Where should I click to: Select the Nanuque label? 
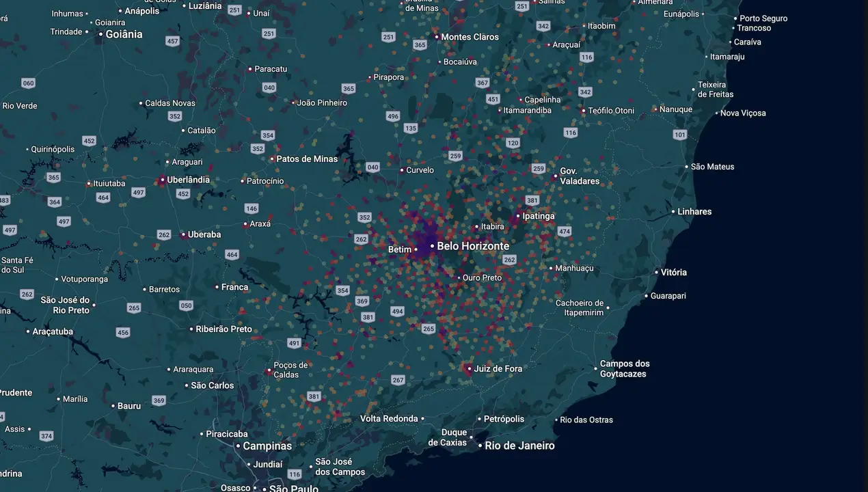point(676,109)
